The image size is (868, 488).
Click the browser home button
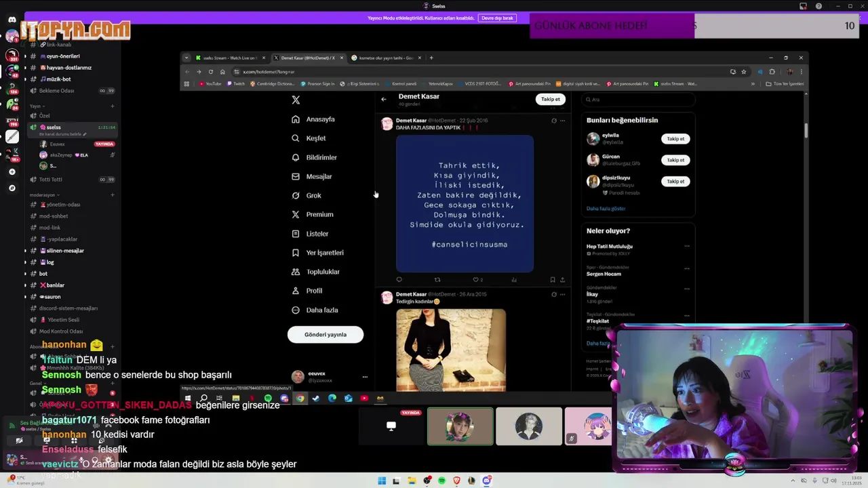[x=222, y=72]
